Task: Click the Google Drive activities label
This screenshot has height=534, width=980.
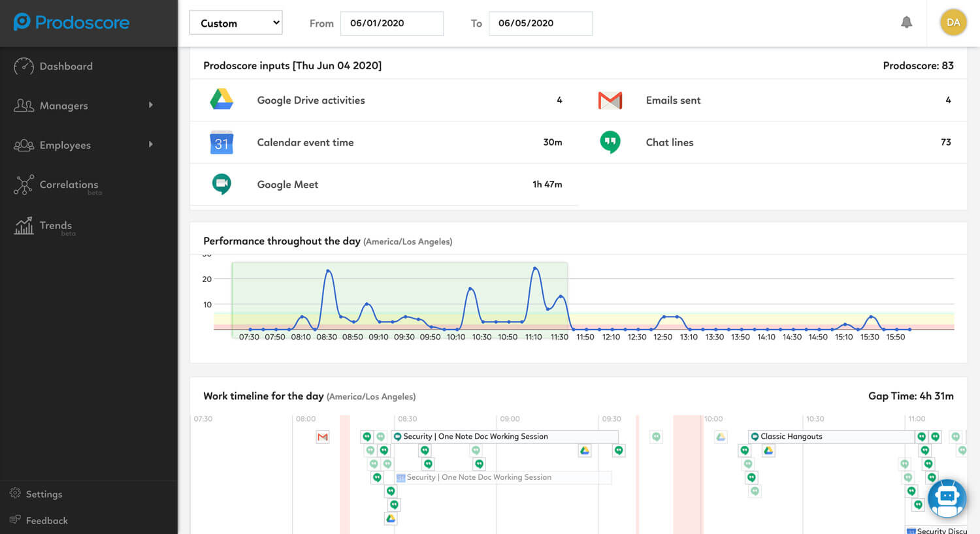Action: click(x=311, y=100)
